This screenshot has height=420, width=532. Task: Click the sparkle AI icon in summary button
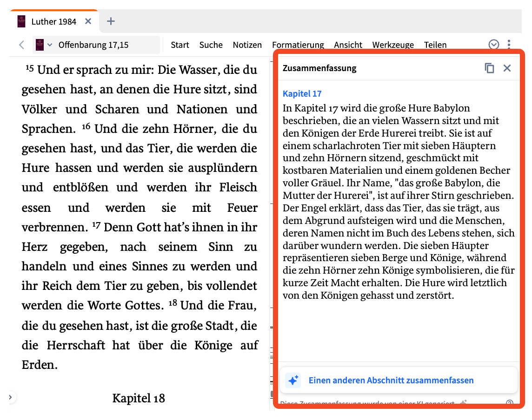(x=293, y=381)
